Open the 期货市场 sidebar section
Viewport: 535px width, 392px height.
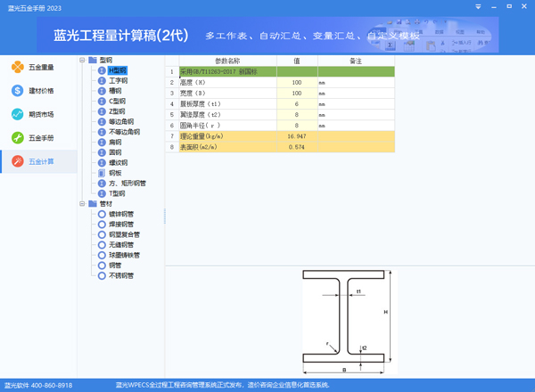pyautogui.click(x=37, y=115)
